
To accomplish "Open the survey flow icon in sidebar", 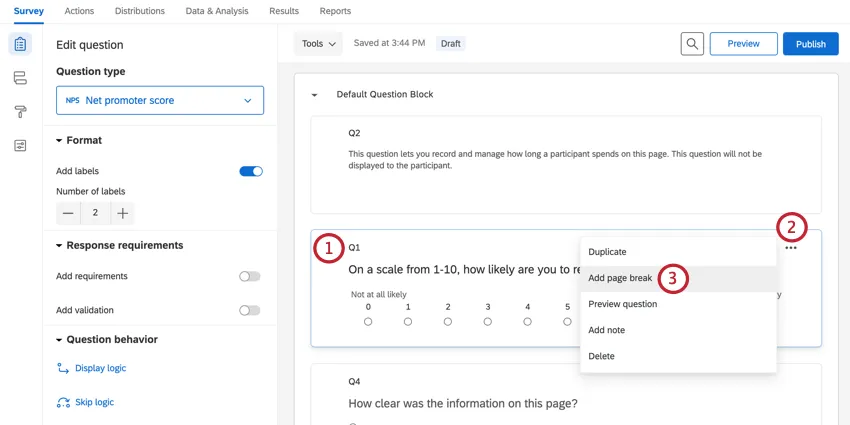I will coord(20,78).
